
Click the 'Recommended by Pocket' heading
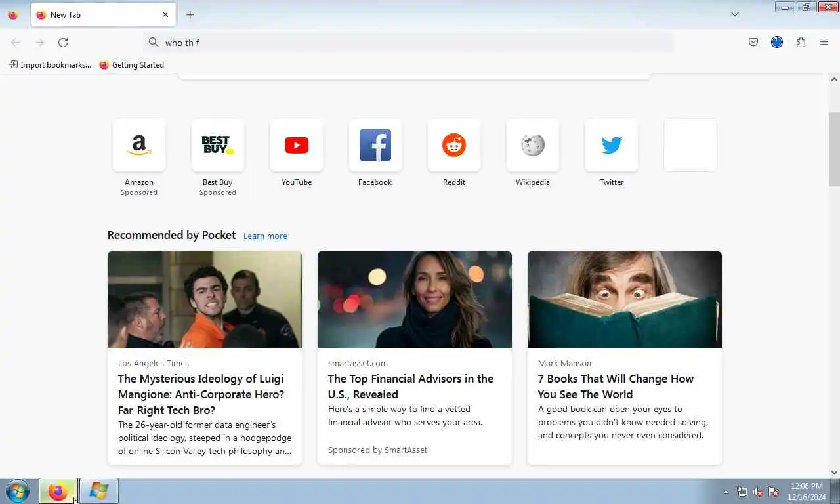click(171, 235)
